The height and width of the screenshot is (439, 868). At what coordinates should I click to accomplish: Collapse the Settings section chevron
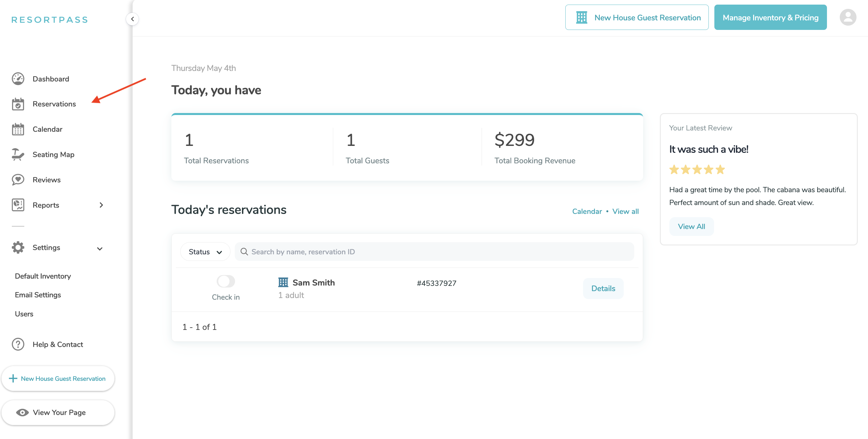(x=100, y=249)
